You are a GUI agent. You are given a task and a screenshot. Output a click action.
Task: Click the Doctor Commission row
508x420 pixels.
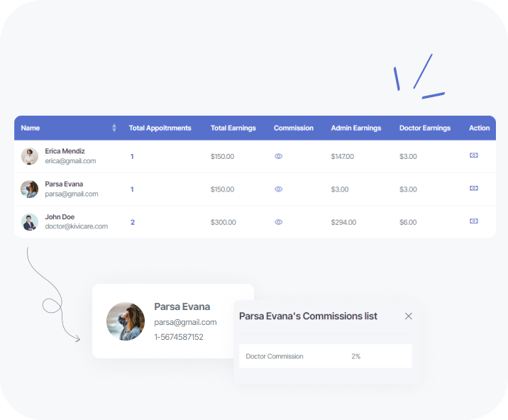point(325,356)
